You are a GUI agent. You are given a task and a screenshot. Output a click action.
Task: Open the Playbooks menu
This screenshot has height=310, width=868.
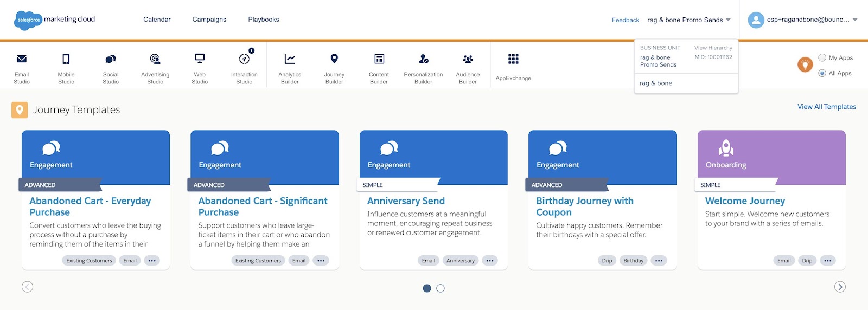click(264, 20)
